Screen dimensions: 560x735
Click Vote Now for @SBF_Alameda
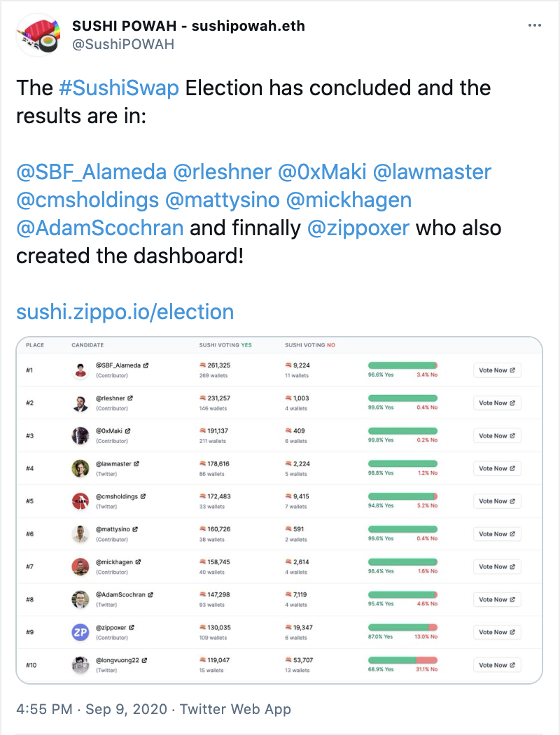497,370
